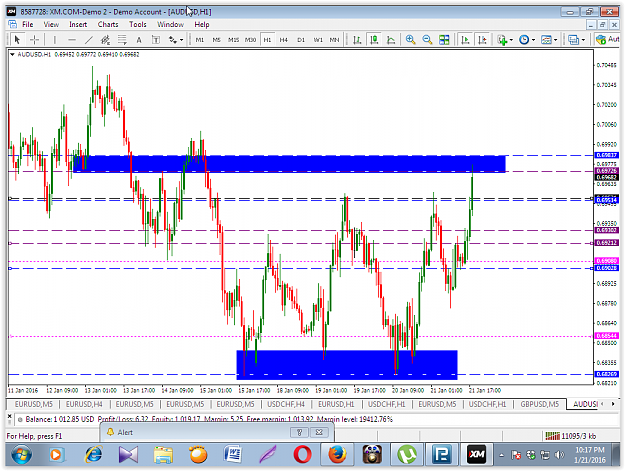The height and width of the screenshot is (471, 625).
Task: Toggle the AutoTrading button
Action: 607,39
